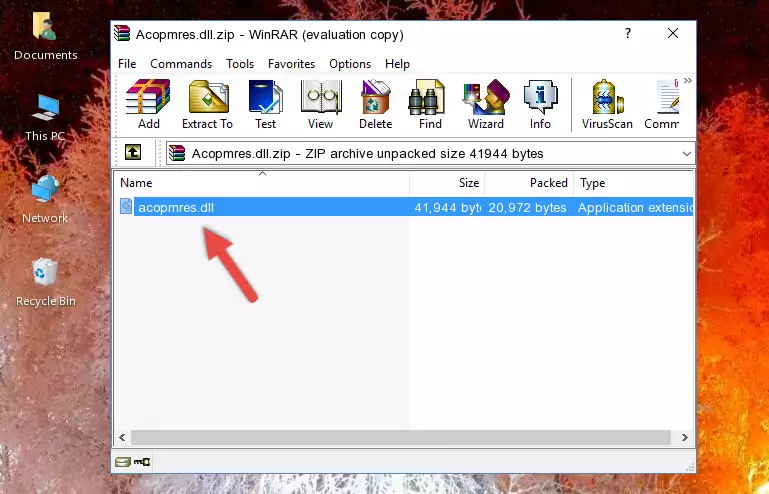Click the horizontal scrollbar track
The height and width of the screenshot is (494, 769).
[401, 437]
